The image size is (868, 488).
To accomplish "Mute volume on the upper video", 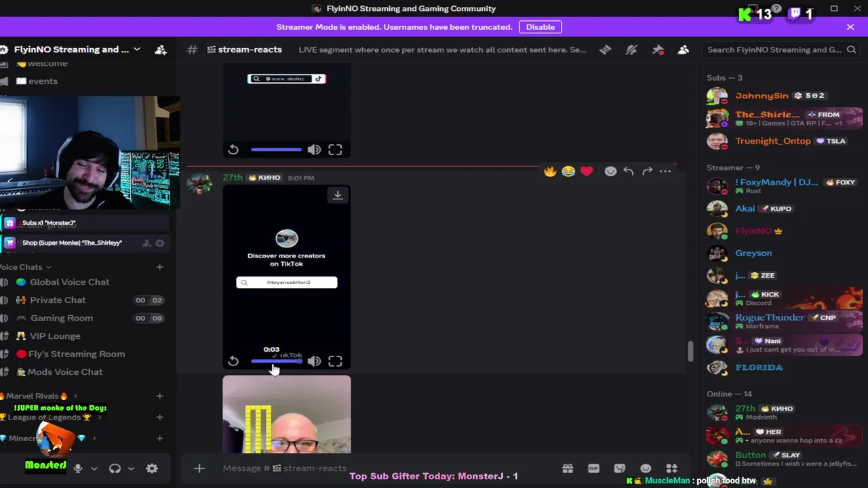I will [314, 150].
